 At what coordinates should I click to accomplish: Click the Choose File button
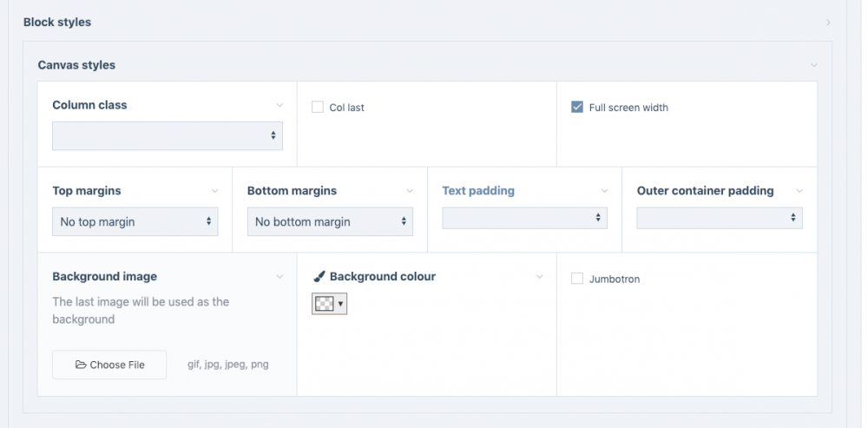pyautogui.click(x=109, y=365)
